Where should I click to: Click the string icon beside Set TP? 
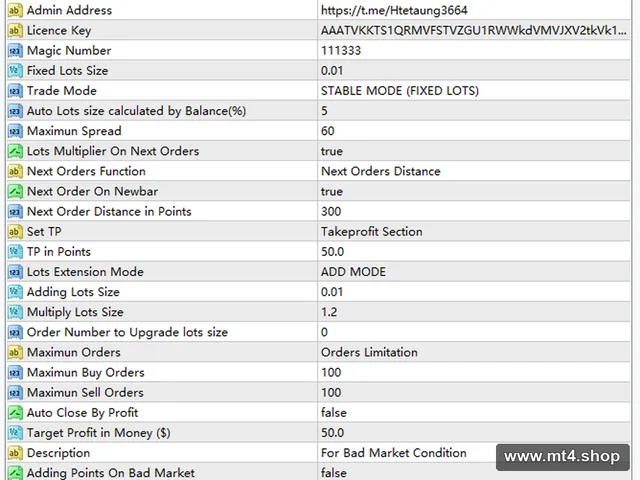click(15, 231)
